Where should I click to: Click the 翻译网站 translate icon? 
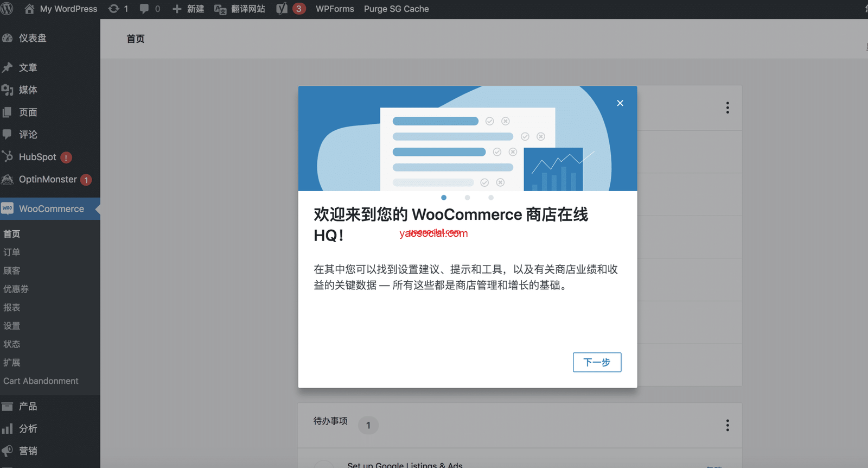pos(220,9)
